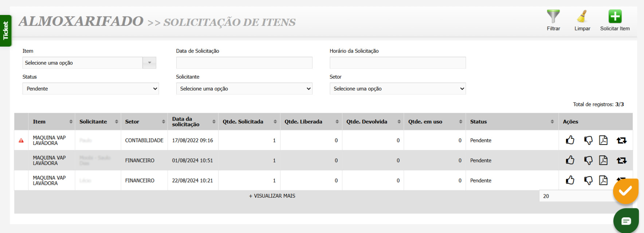Open the Solicitante dropdown

(x=244, y=89)
